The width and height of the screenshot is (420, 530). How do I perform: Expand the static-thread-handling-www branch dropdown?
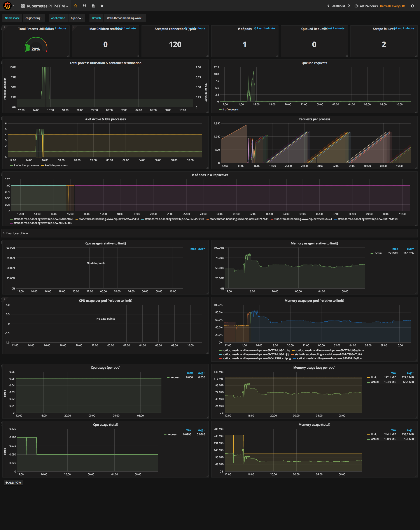[125, 18]
